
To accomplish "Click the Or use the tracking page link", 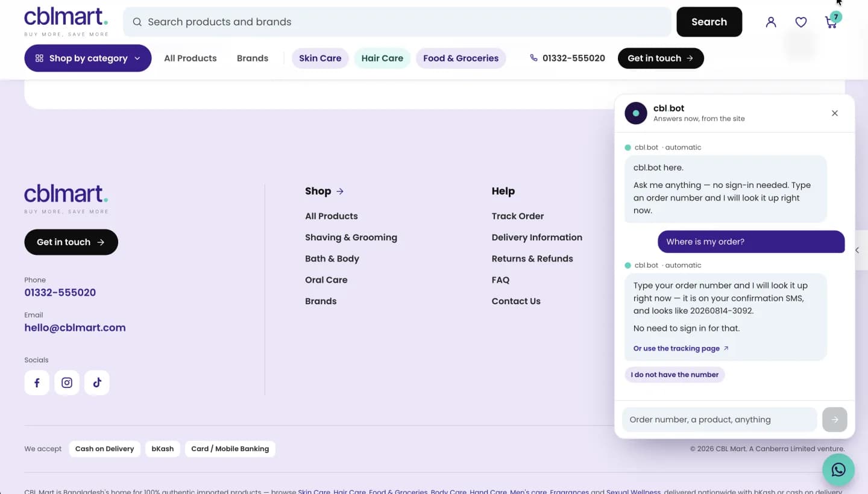I will 681,348.
